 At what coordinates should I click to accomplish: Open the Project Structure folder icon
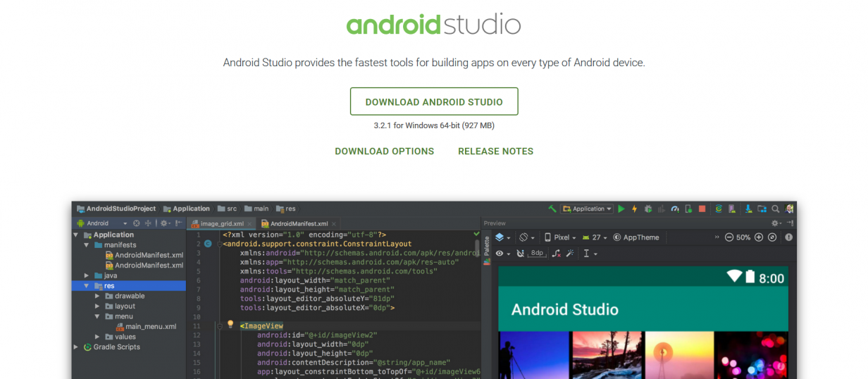pyautogui.click(x=762, y=209)
